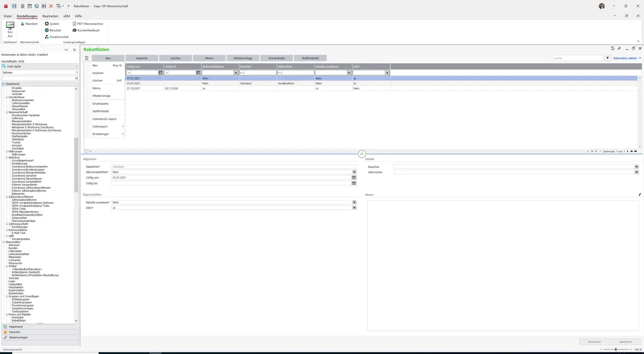Open the Aktionsliste dropdown in Details
This screenshot has height=354, width=644.
pyautogui.click(x=636, y=172)
